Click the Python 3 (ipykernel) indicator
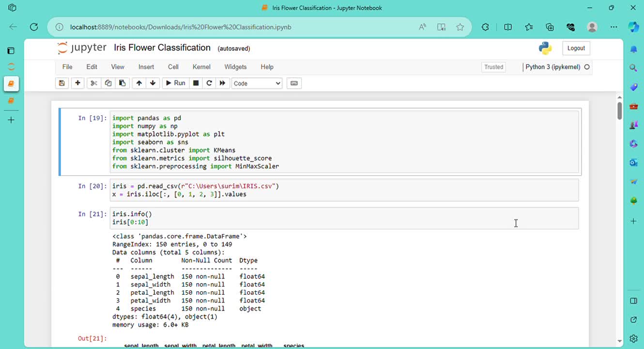Viewport: 644px width, 349px height. 553,67
